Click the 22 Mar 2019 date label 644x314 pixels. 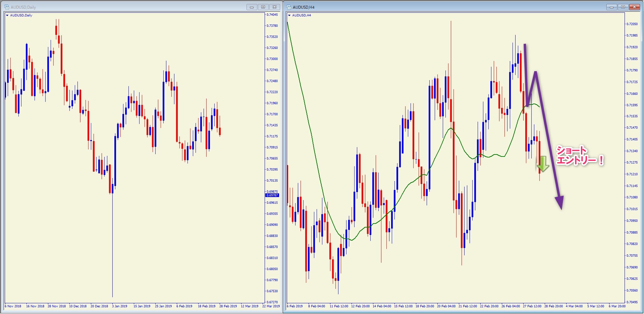pyautogui.click(x=271, y=306)
